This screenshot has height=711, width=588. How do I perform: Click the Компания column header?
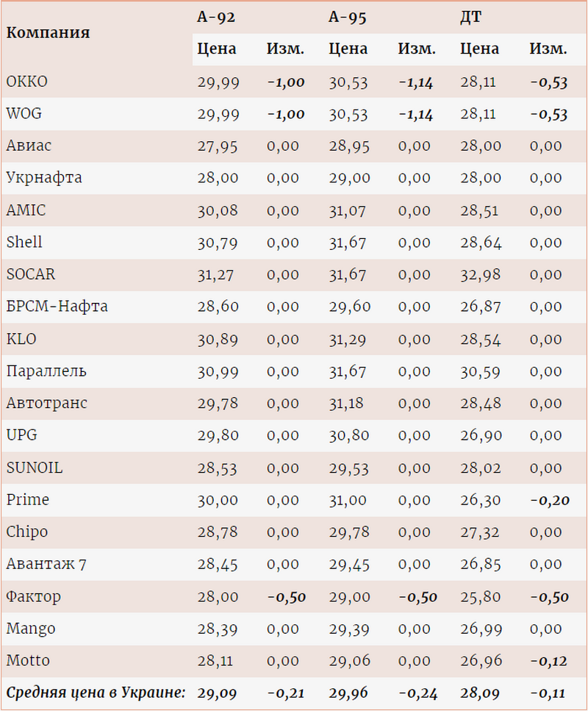point(49,32)
